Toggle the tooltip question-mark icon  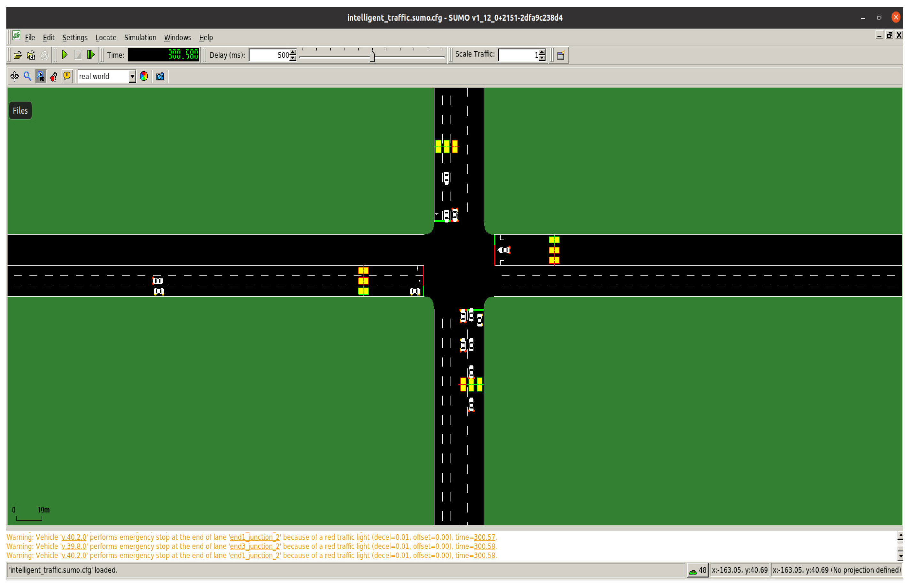tap(54, 76)
